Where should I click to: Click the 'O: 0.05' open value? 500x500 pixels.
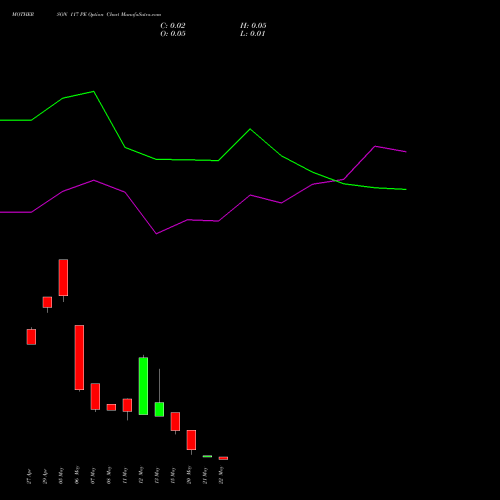(173, 34)
